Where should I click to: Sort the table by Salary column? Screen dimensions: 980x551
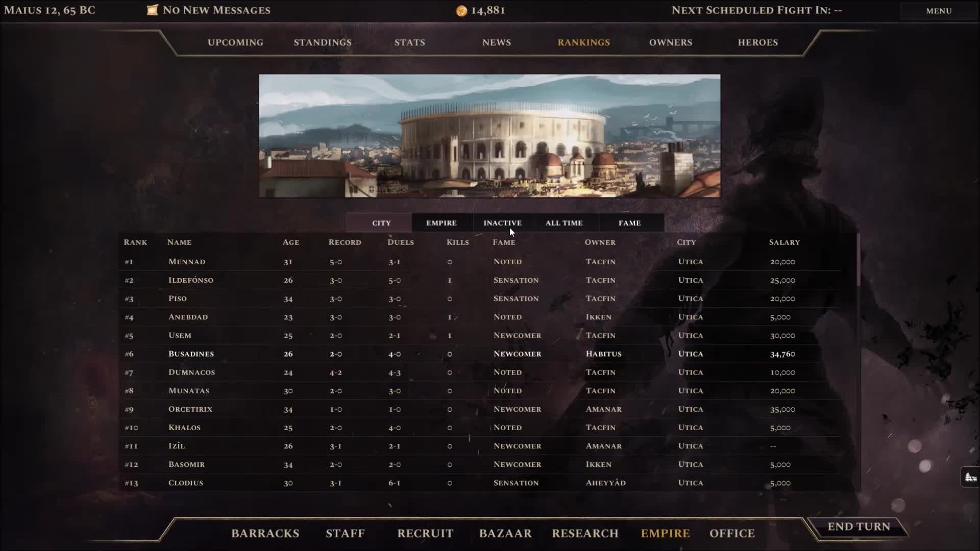[x=784, y=242]
